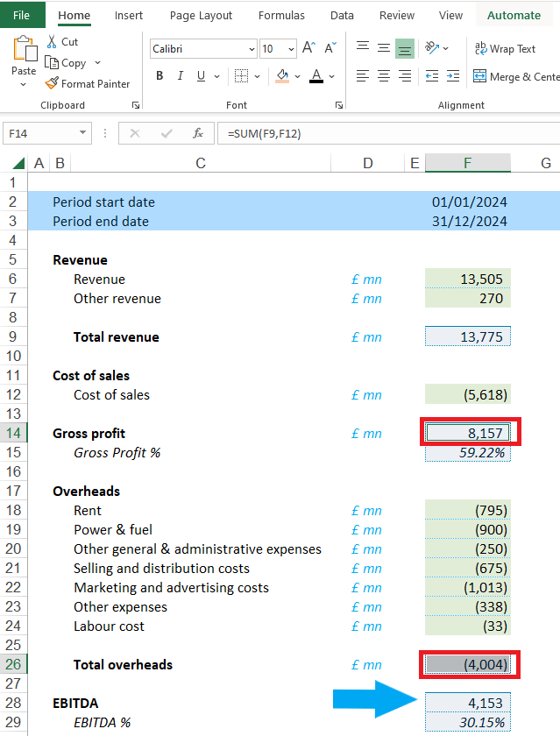
Task: Open the Calibri font name dropdown
Action: click(252, 50)
